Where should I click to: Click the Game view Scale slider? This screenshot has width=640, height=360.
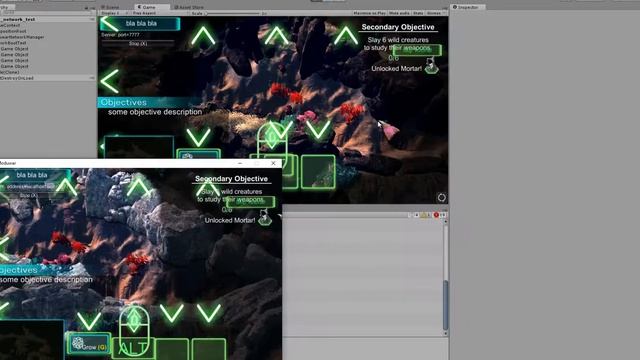point(233,13)
